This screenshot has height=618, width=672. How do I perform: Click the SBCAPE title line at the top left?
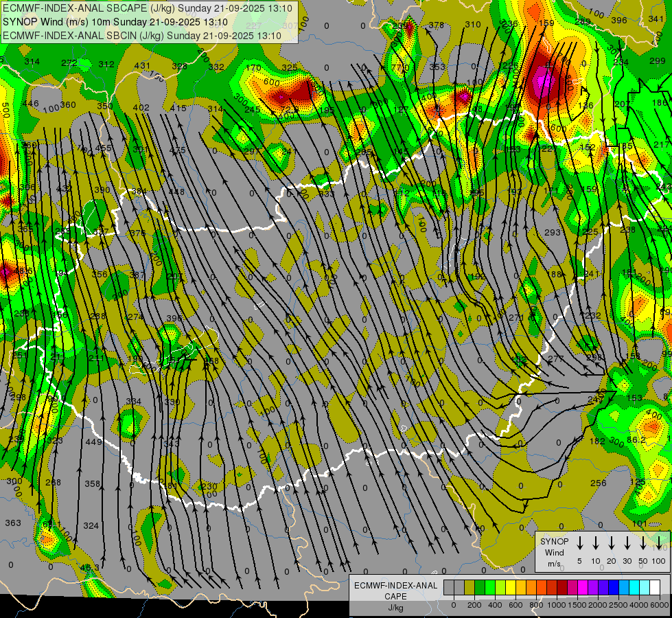(148, 8)
